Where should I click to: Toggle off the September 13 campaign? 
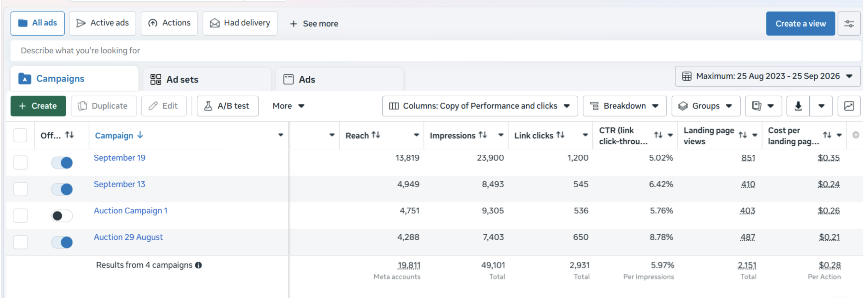62,189
